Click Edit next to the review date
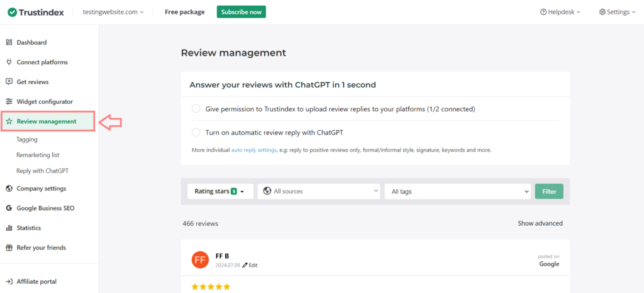The height and width of the screenshot is (293, 644). pyautogui.click(x=253, y=265)
